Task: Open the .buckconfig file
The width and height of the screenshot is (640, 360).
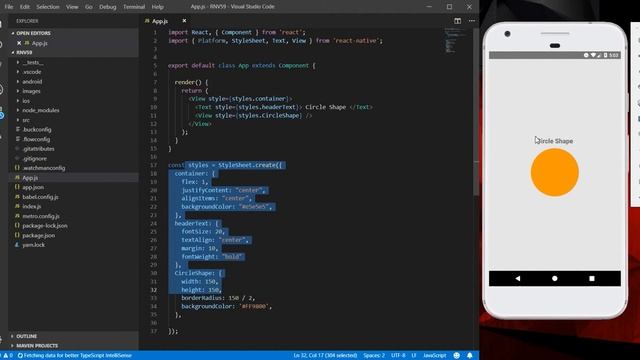Action: coord(37,129)
